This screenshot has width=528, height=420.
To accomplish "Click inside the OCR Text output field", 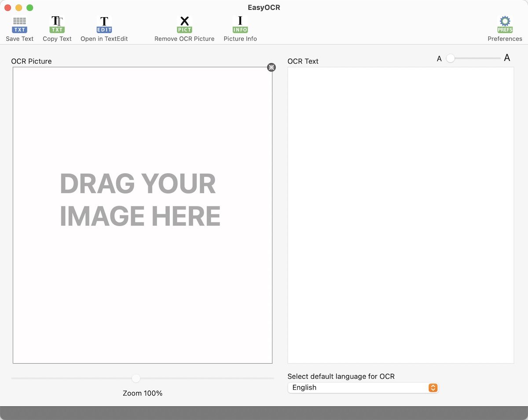I will click(401, 215).
